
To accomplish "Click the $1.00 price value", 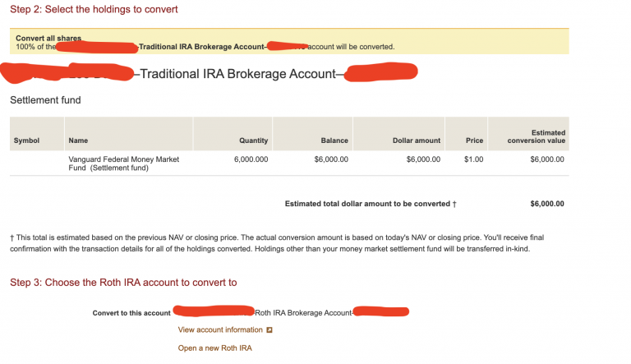I will 473,159.
